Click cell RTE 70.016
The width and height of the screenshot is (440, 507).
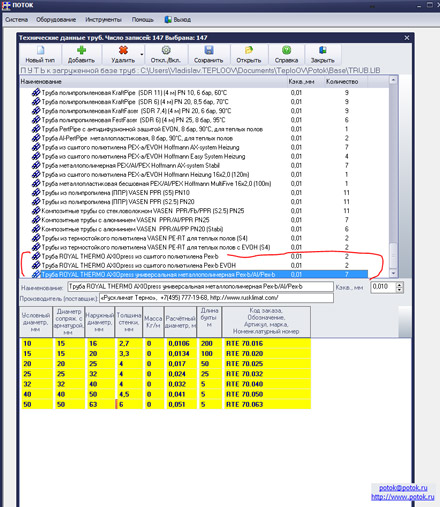click(267, 344)
